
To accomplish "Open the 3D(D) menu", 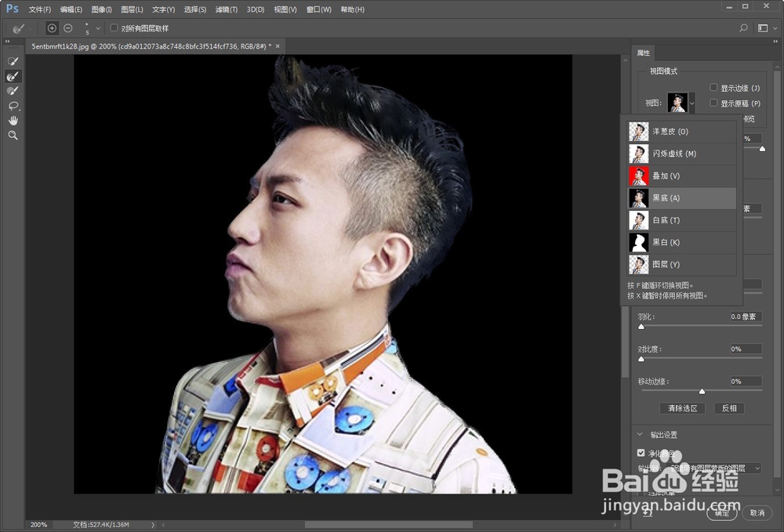I will 256,9.
